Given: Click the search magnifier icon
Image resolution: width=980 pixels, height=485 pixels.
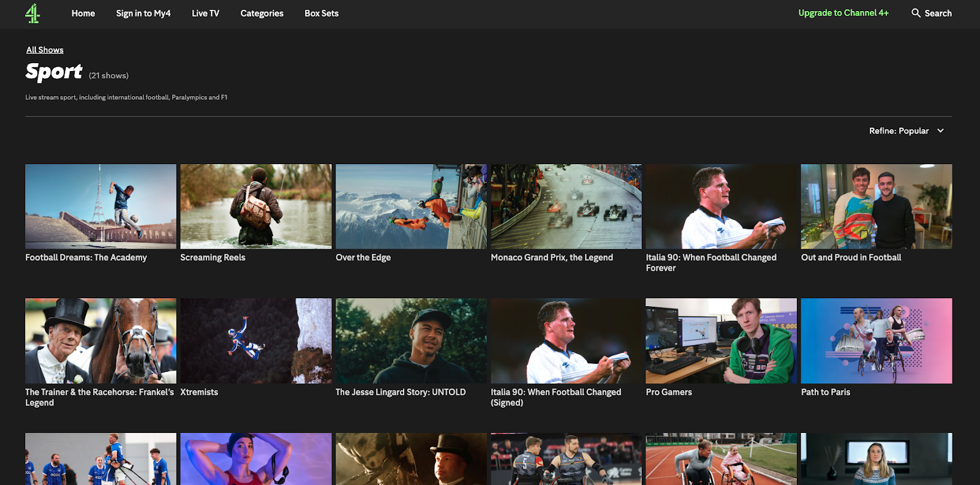Looking at the screenshot, I should coord(916,13).
